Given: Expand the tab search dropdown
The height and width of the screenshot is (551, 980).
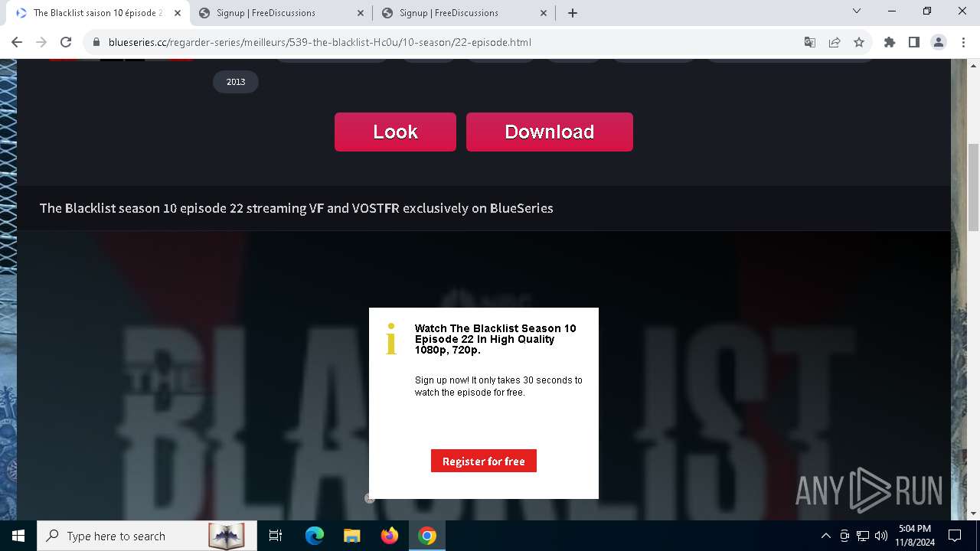Looking at the screenshot, I should (x=857, y=11).
